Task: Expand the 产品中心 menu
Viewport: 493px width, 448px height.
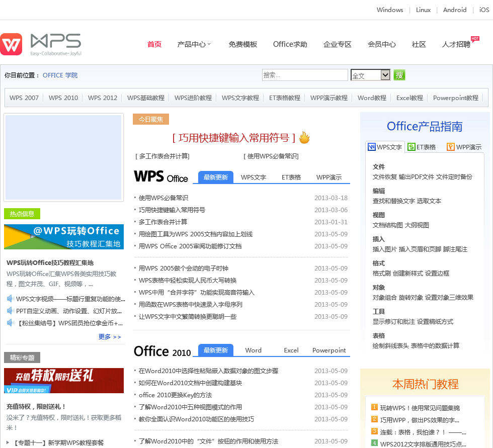Action: coord(194,44)
